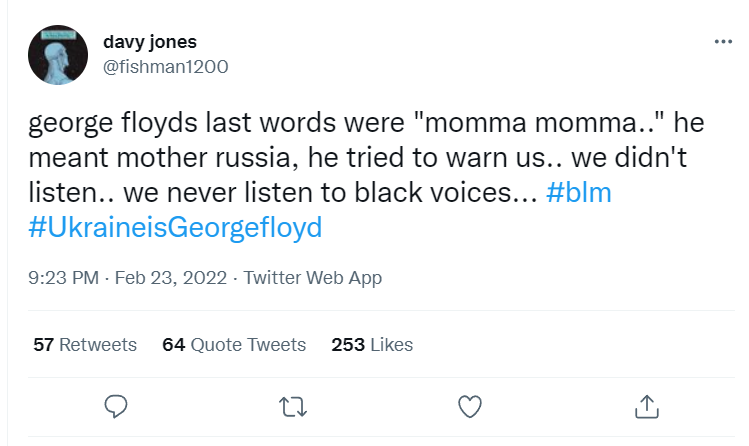This screenshot has width=749, height=446.
Task: See who gave the 253 Likes
Action: [372, 345]
